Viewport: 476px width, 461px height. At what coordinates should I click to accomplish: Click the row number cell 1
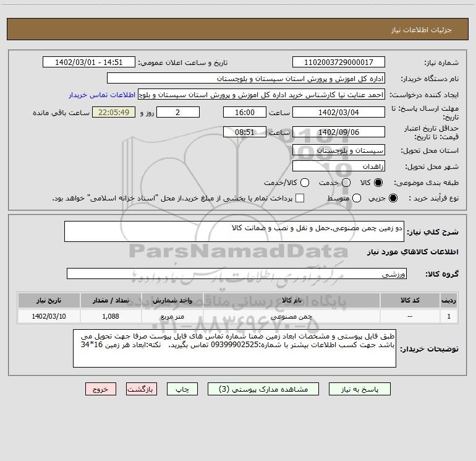[x=449, y=316]
